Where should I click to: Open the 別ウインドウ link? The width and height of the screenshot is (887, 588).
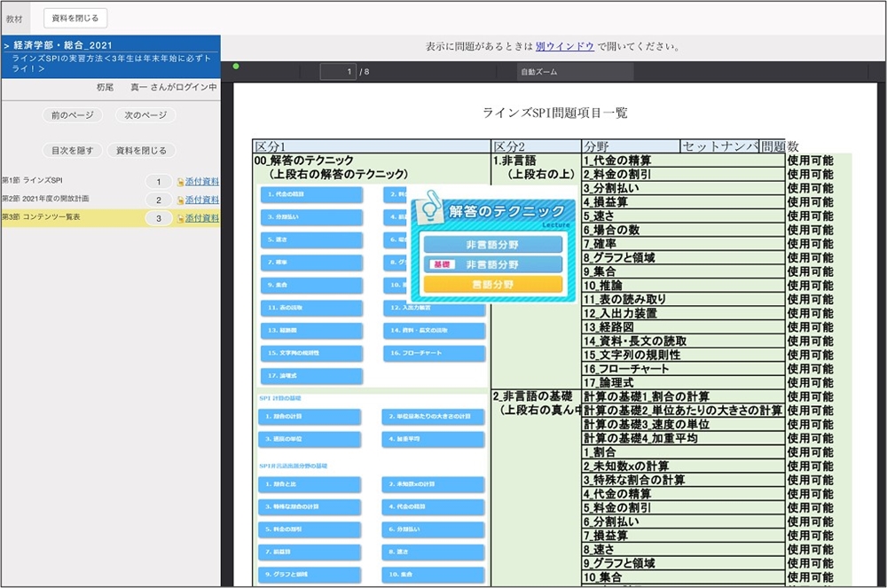point(564,46)
